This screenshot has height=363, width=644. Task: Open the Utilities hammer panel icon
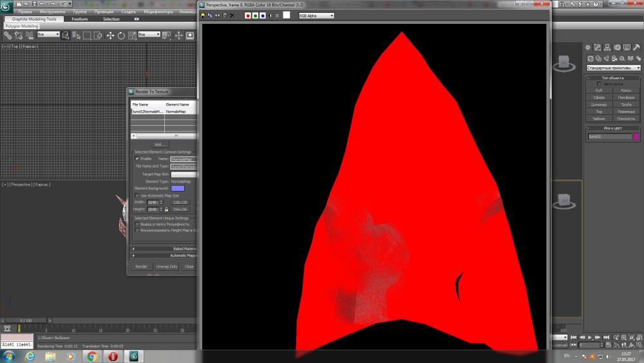637,48
